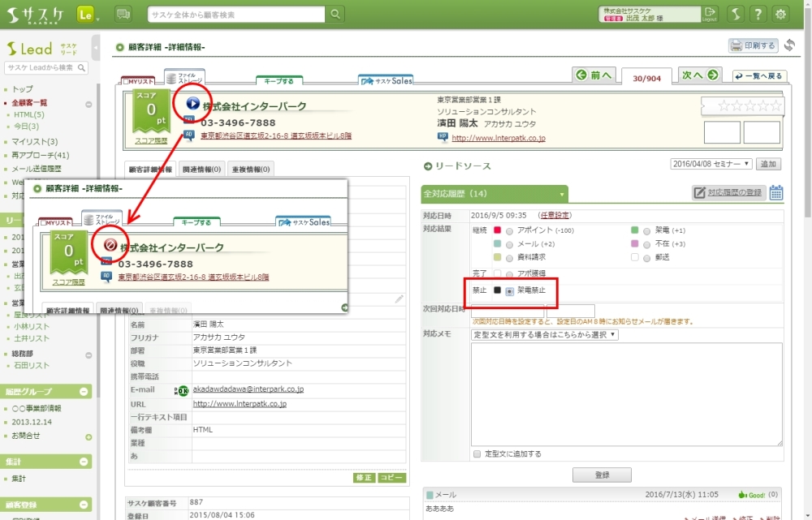The height and width of the screenshot is (520, 812).
Task: Click the chat message icon in header
Action: 123,14
